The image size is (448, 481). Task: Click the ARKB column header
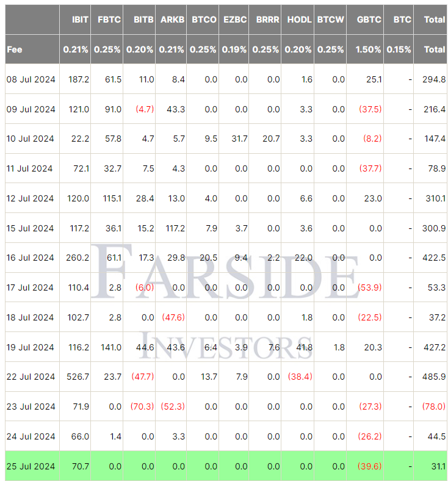tap(172, 20)
